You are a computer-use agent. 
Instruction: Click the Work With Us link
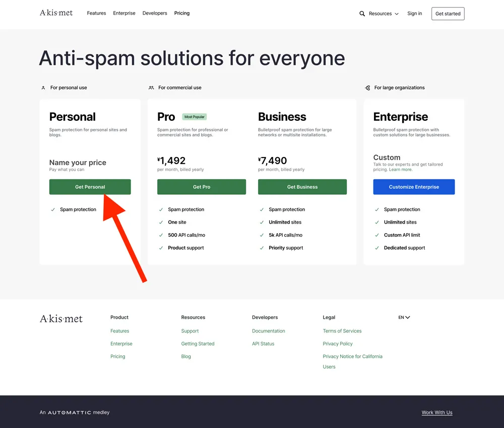pyautogui.click(x=437, y=412)
